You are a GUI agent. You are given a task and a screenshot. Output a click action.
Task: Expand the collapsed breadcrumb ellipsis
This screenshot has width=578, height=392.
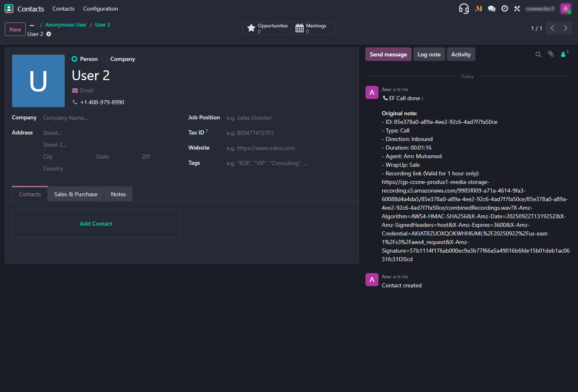tap(32, 25)
